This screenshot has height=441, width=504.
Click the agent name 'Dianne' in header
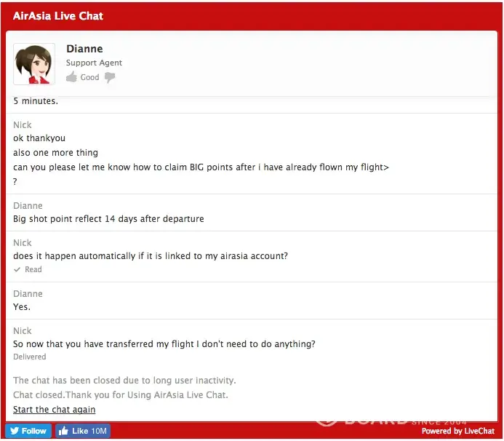(x=84, y=49)
